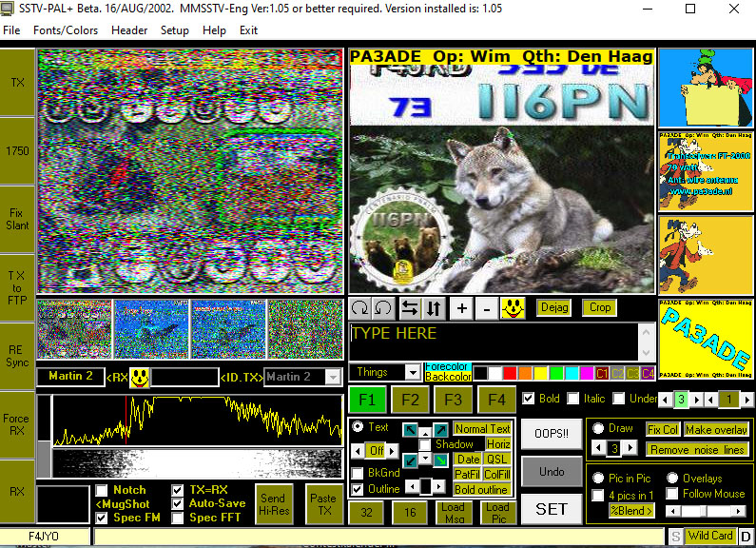Move text to upper-left arrow
This screenshot has width=756, height=548.
tap(410, 429)
